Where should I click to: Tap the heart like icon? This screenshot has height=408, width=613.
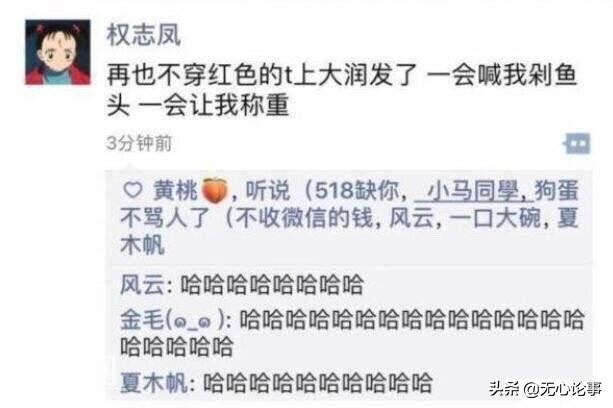(133, 190)
